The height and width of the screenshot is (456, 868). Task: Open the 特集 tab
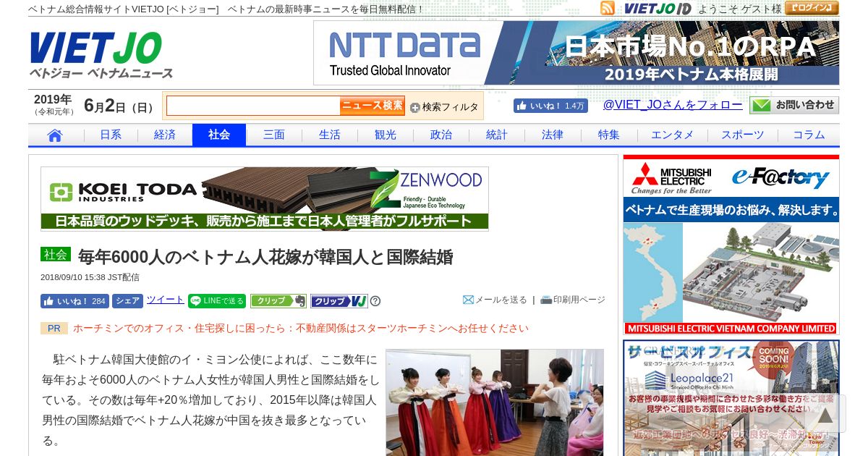[609, 135]
